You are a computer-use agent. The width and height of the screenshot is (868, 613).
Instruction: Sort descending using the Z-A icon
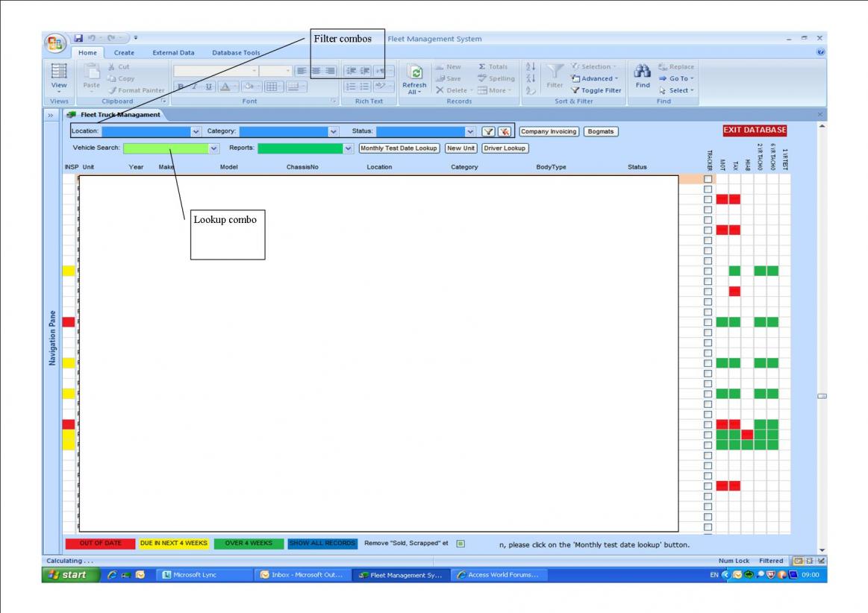click(531, 78)
